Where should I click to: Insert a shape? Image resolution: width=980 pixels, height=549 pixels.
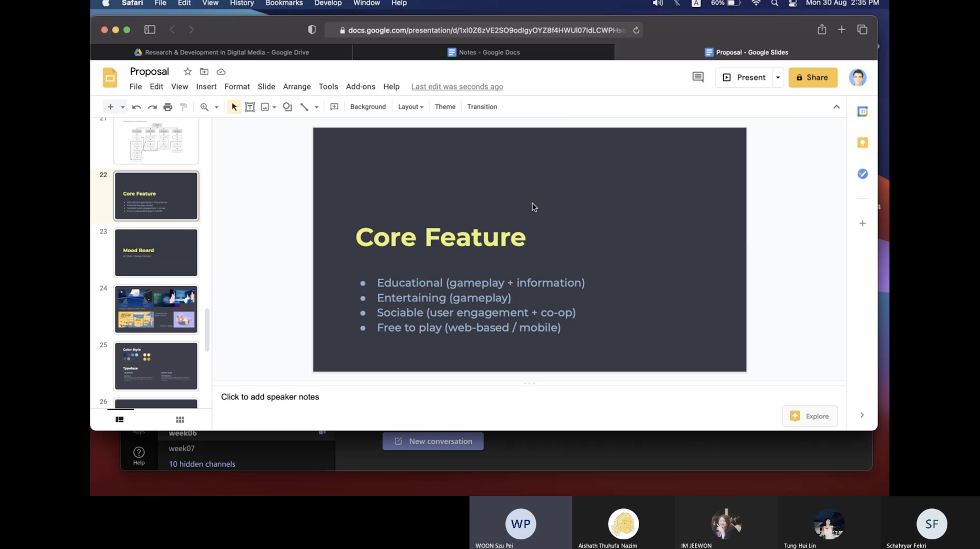[288, 107]
